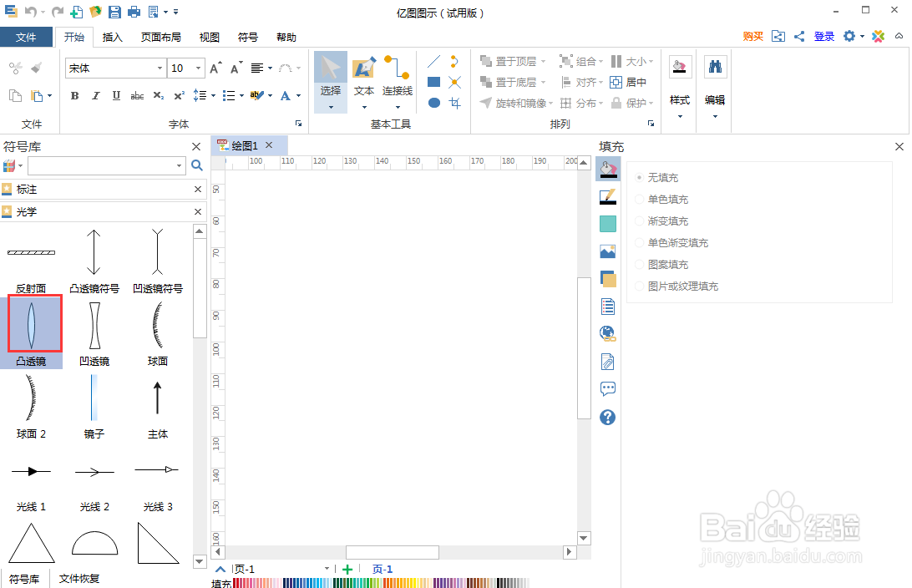This screenshot has height=588, width=912.
Task: Close the 光学 optics library
Action: [198, 211]
